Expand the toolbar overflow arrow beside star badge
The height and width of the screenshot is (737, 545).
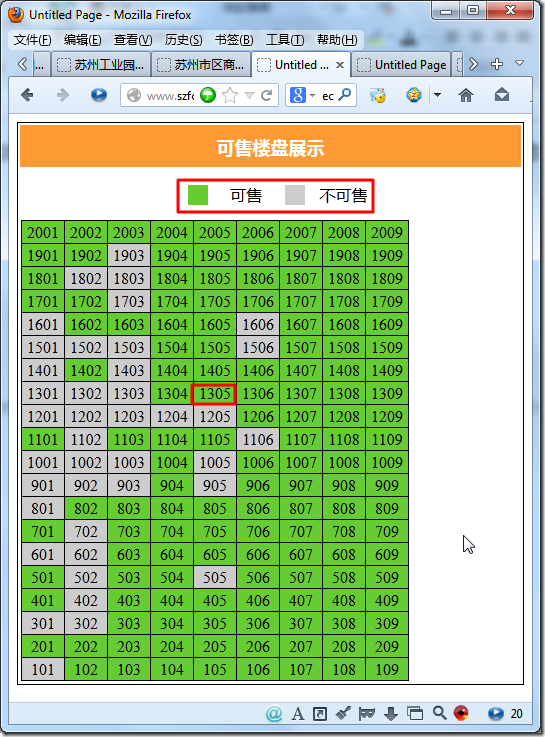[437, 95]
